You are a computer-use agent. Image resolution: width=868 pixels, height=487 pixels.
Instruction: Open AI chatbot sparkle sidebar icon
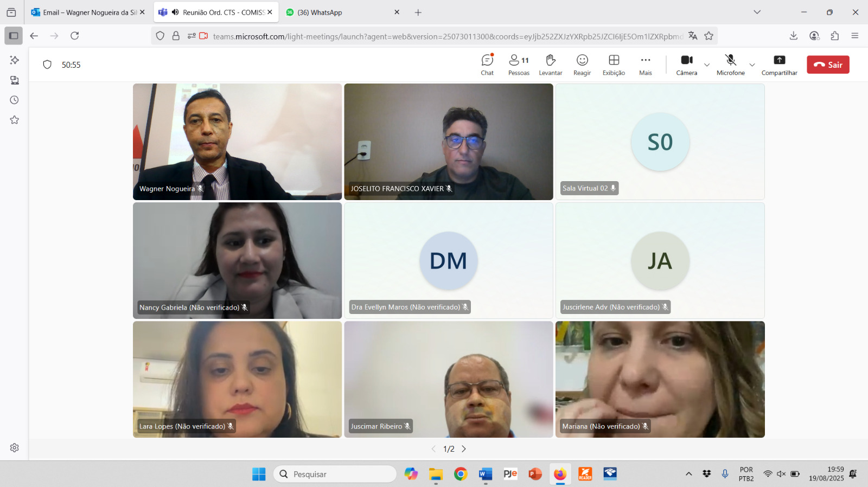click(x=15, y=60)
